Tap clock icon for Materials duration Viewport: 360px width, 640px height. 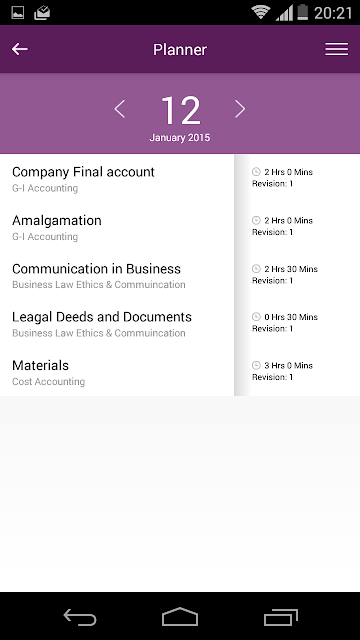(256, 365)
